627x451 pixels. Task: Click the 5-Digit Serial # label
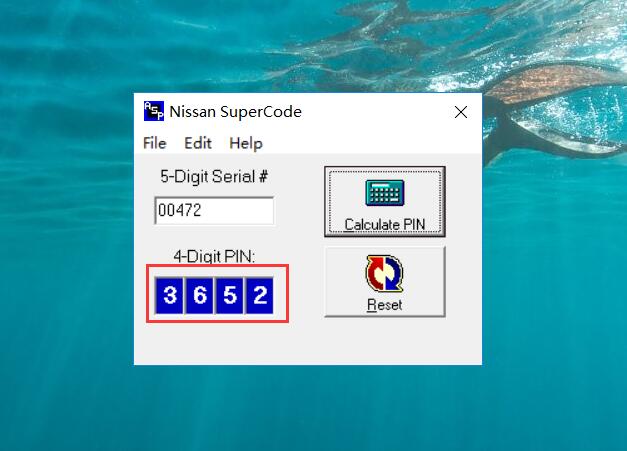coord(214,176)
